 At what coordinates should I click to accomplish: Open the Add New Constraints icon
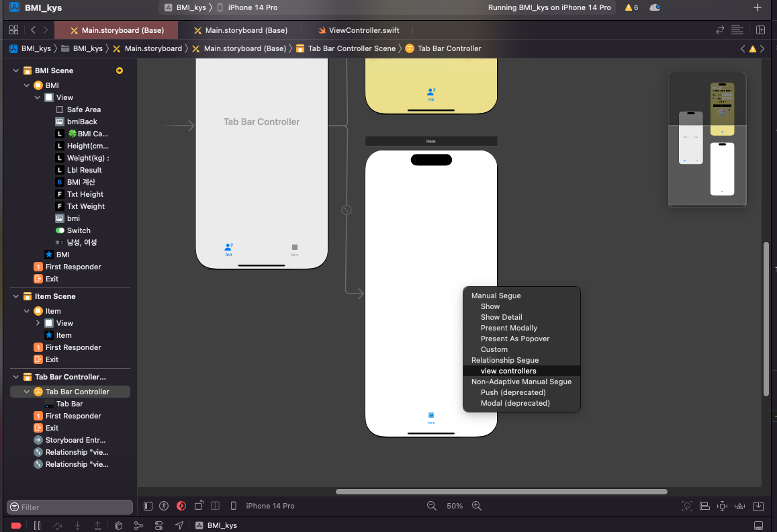[723, 506]
